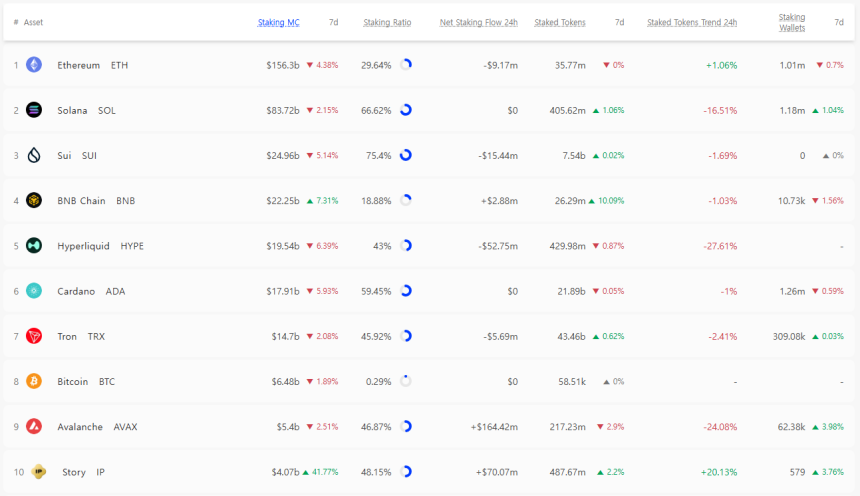The width and height of the screenshot is (860, 496).
Task: Click the Ethereum coin icon
Action: (34, 65)
